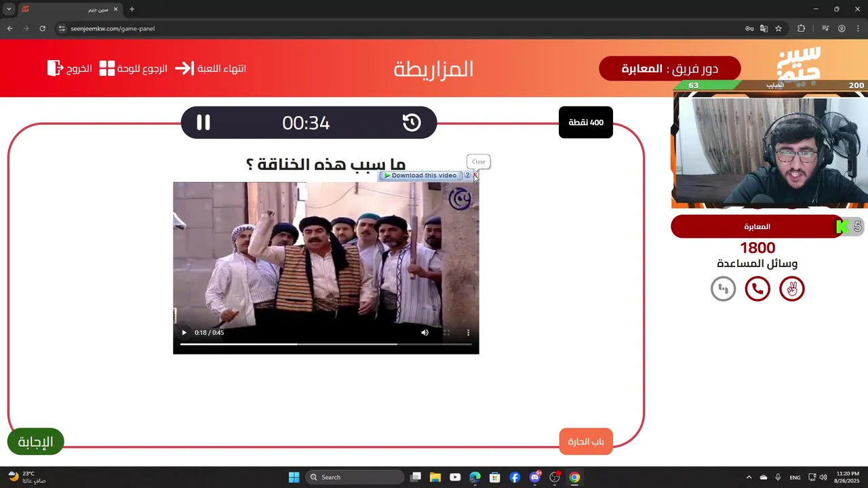Show hidden system tray icons
Screen dimensions: 868x488
[749, 477]
